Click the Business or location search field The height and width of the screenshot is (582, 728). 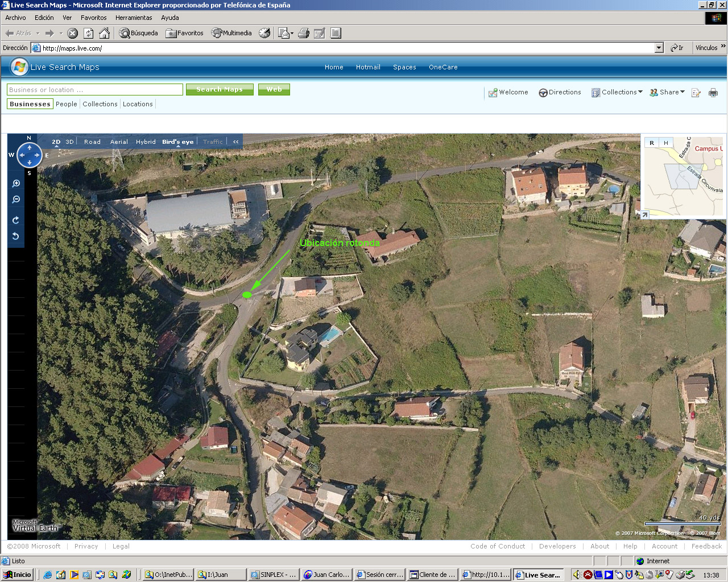pyautogui.click(x=94, y=90)
